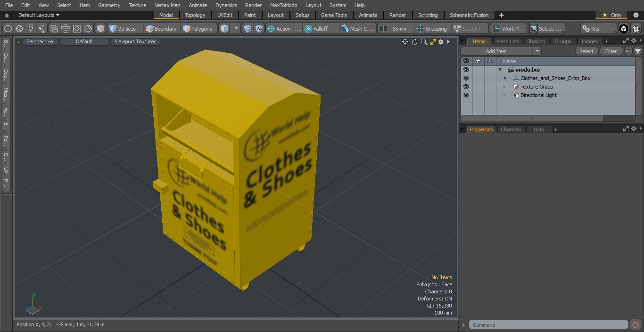Hide the Directional Light item
This screenshot has height=332, width=644.
(466, 95)
